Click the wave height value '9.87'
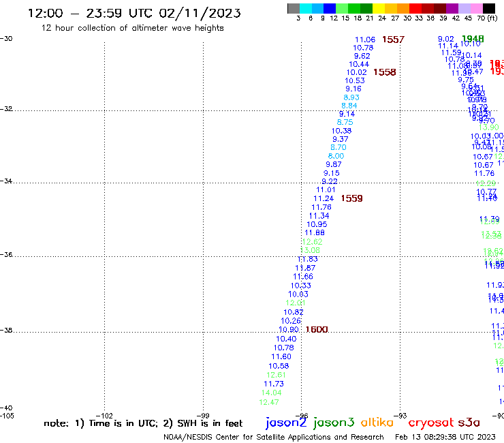This screenshot has width=504, height=443. pos(334,164)
